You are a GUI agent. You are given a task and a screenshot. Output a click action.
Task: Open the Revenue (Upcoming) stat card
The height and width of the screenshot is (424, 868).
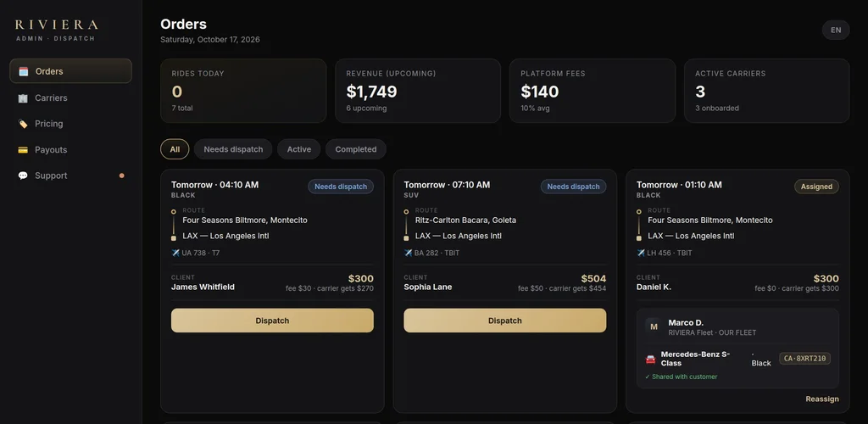click(418, 91)
